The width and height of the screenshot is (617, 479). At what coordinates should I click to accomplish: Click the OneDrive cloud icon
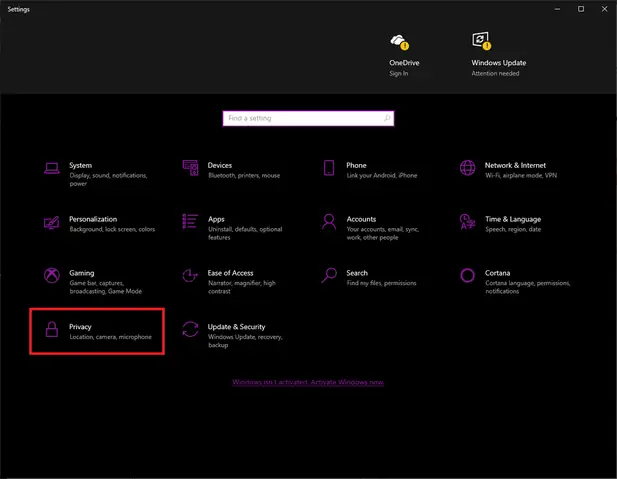click(x=399, y=41)
